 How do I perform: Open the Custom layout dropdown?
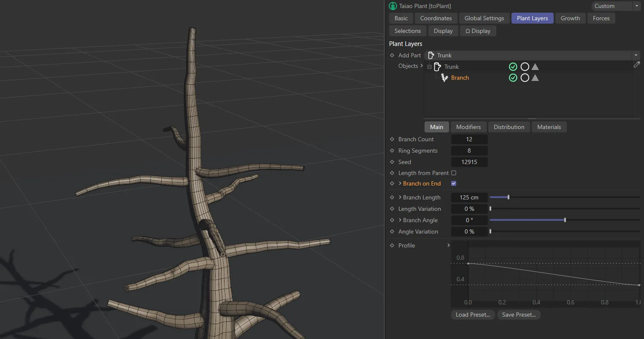tap(637, 6)
